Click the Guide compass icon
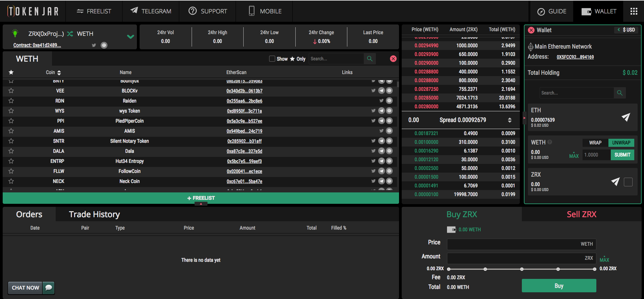Screen dimensions: 644x299 pyautogui.click(x=541, y=12)
